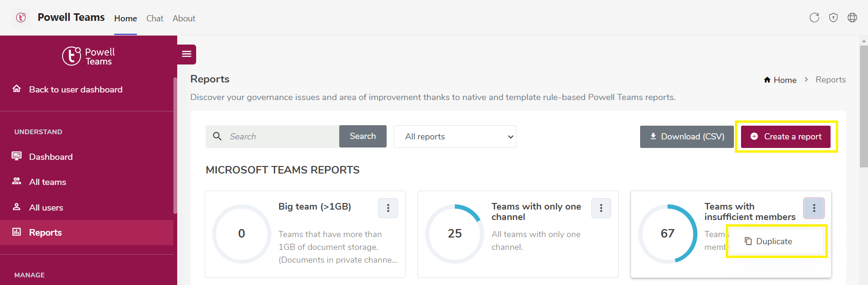
Task: Click Download (CSV) button
Action: coord(687,137)
